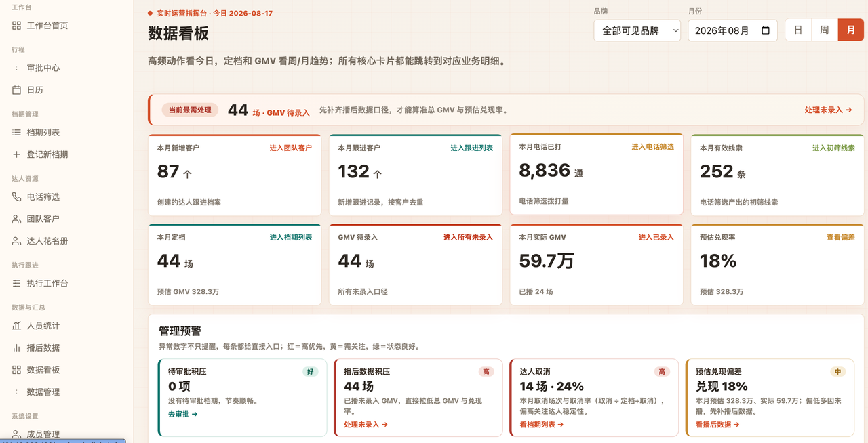The image size is (868, 443).
Task: Click the 8,836 通 calls figure
Action: (x=551, y=171)
